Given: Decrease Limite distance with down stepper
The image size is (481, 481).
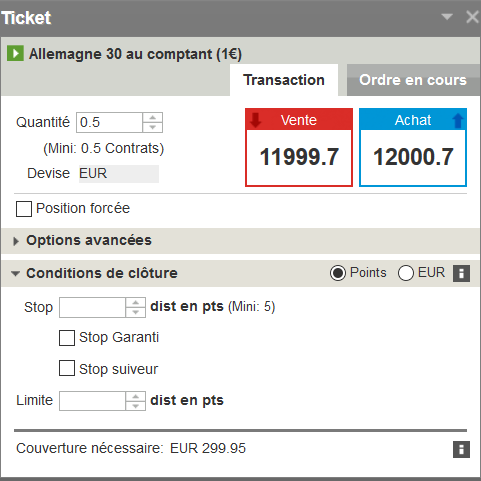Looking at the screenshot, I should (136, 406).
